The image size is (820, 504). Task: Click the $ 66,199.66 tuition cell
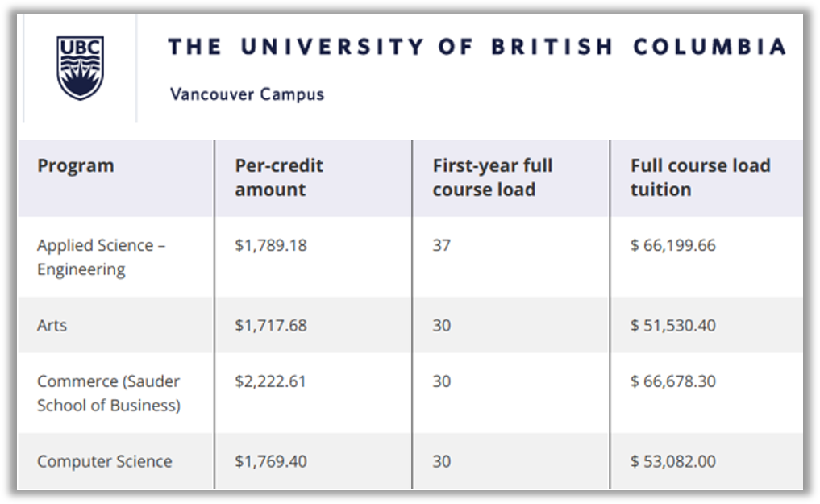click(x=672, y=245)
